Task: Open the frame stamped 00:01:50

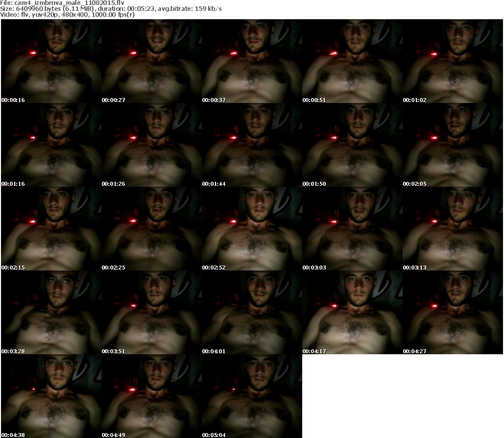Action: coord(352,145)
